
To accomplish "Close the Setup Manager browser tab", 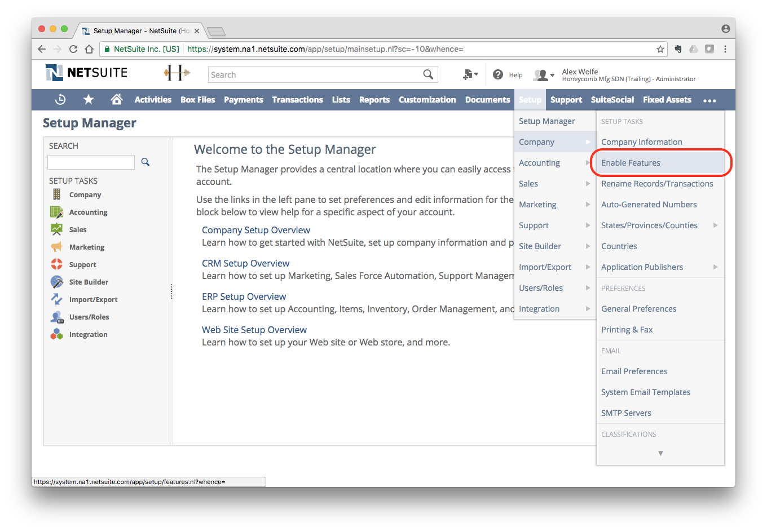I will [197, 31].
